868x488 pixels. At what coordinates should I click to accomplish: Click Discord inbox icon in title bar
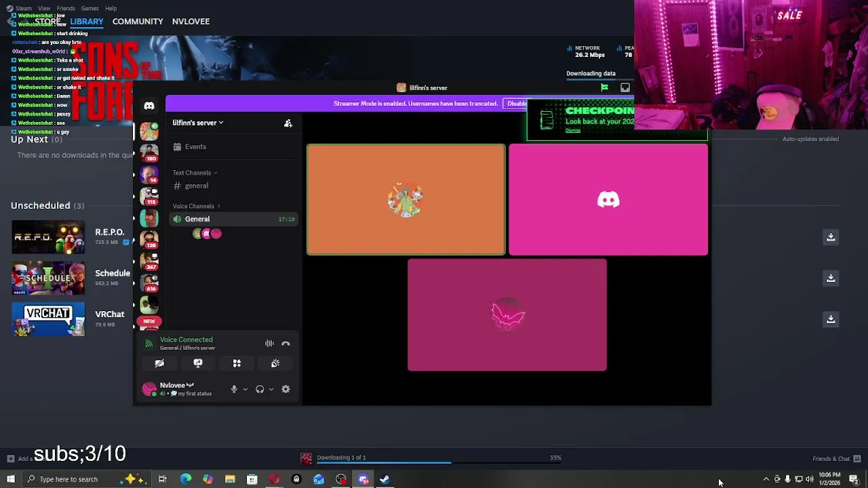[625, 87]
